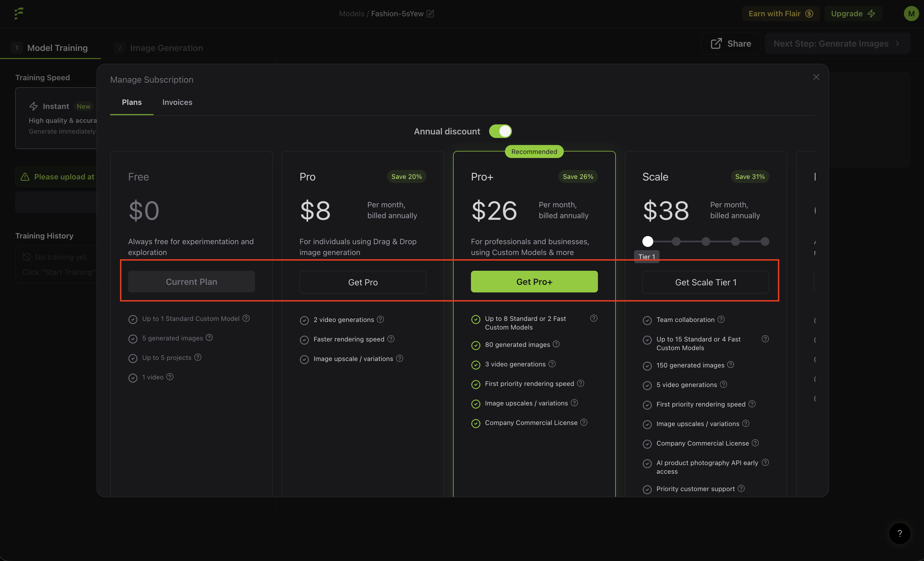Click Earn with Flair link
Viewport: 924px width, 561px height.
tap(780, 14)
